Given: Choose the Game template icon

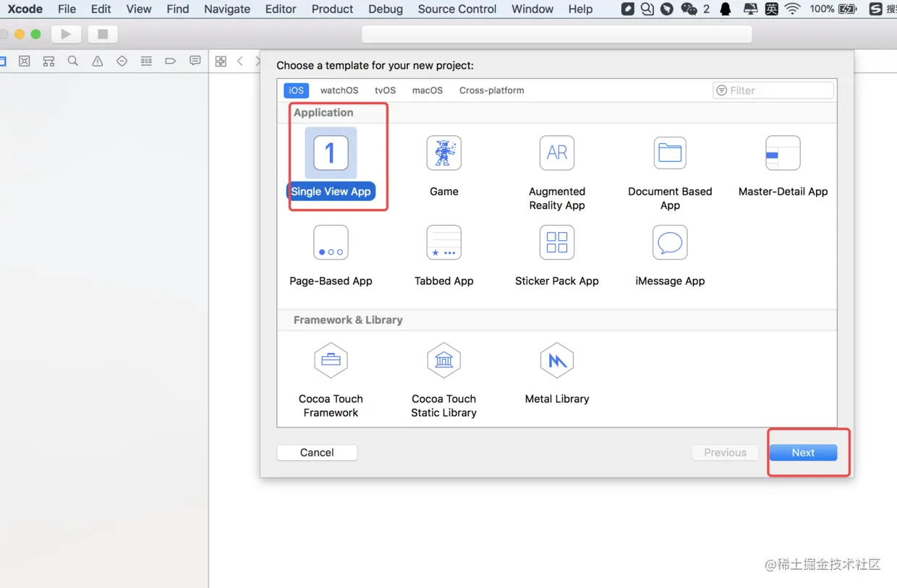Looking at the screenshot, I should 443,153.
